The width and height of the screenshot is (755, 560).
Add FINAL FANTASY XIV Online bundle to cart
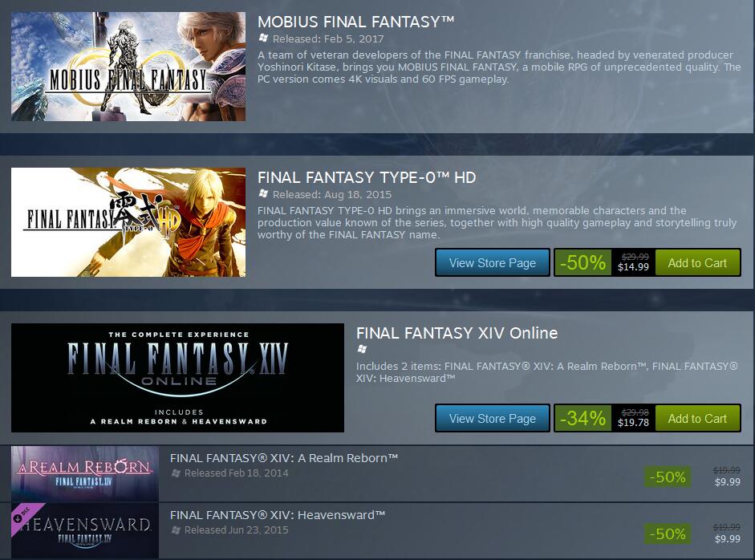[x=697, y=419]
